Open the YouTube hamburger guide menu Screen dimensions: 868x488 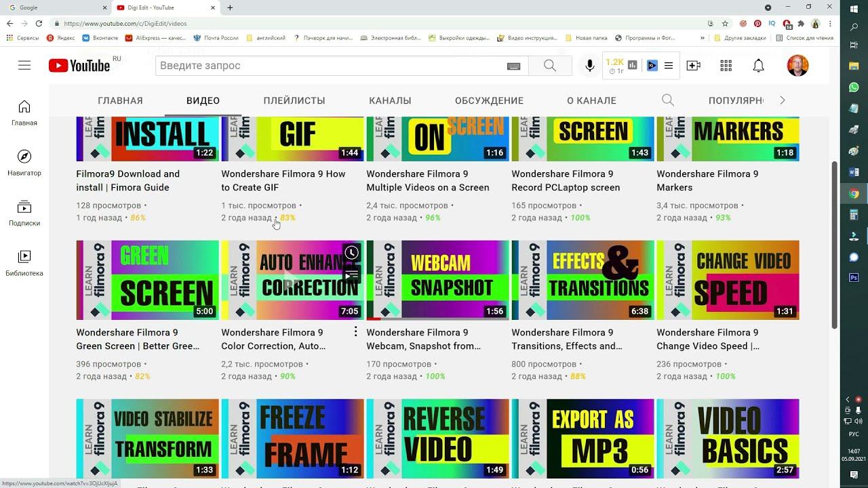click(x=24, y=66)
